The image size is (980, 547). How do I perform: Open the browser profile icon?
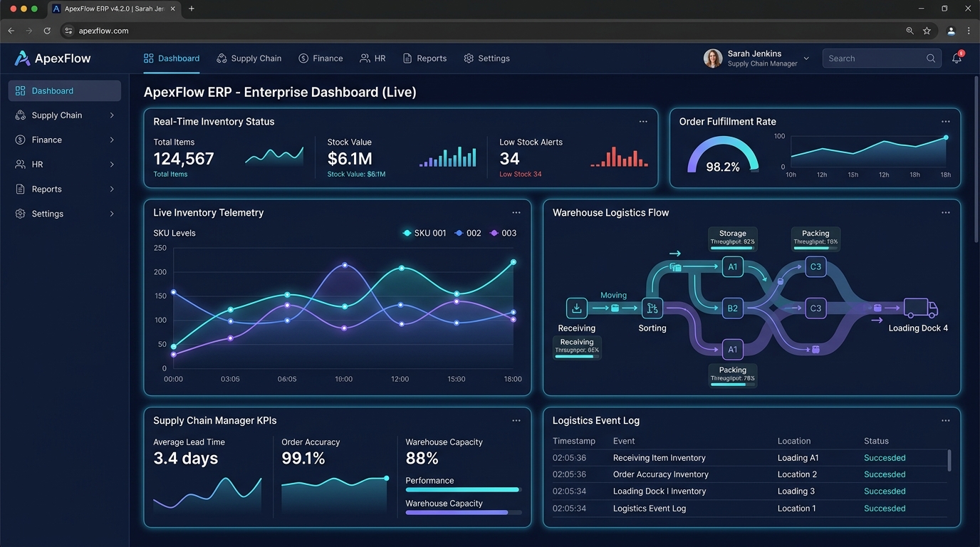click(x=951, y=31)
